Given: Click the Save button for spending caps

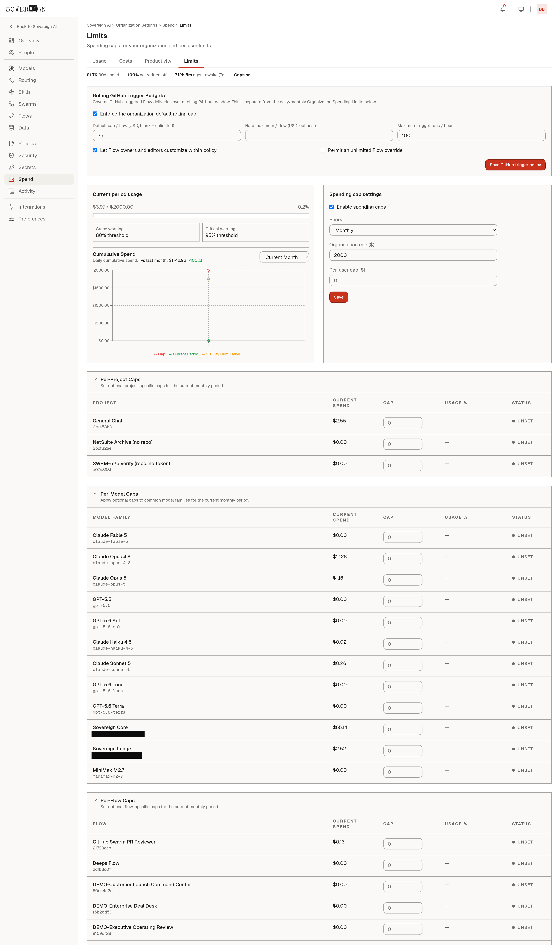Looking at the screenshot, I should point(338,297).
